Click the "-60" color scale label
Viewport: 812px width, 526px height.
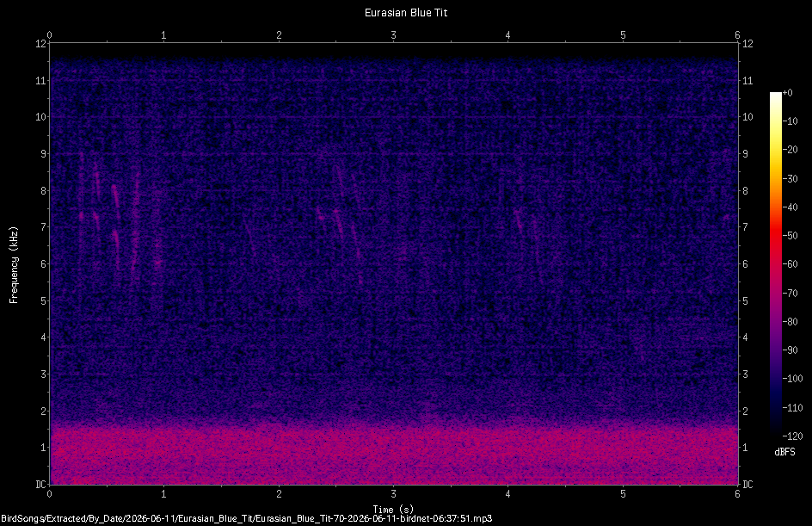click(x=790, y=264)
